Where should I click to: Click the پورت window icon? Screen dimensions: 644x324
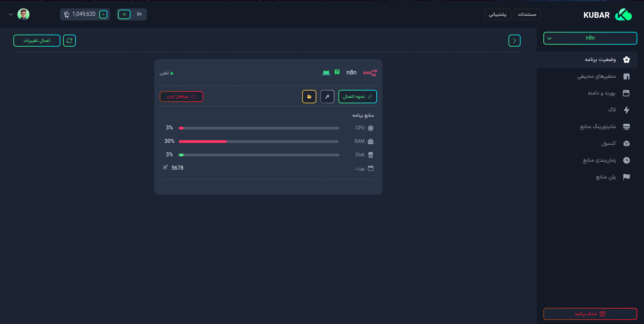coord(371,168)
